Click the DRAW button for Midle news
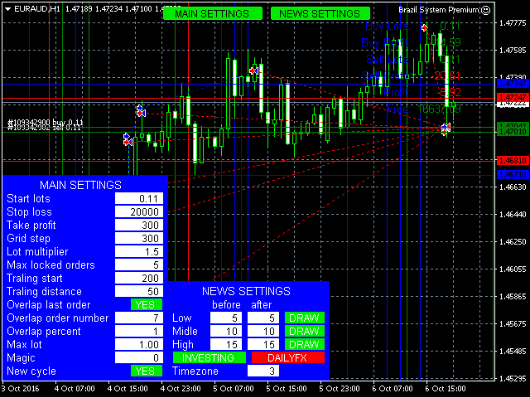The height and width of the screenshot is (397, 530). click(305, 331)
